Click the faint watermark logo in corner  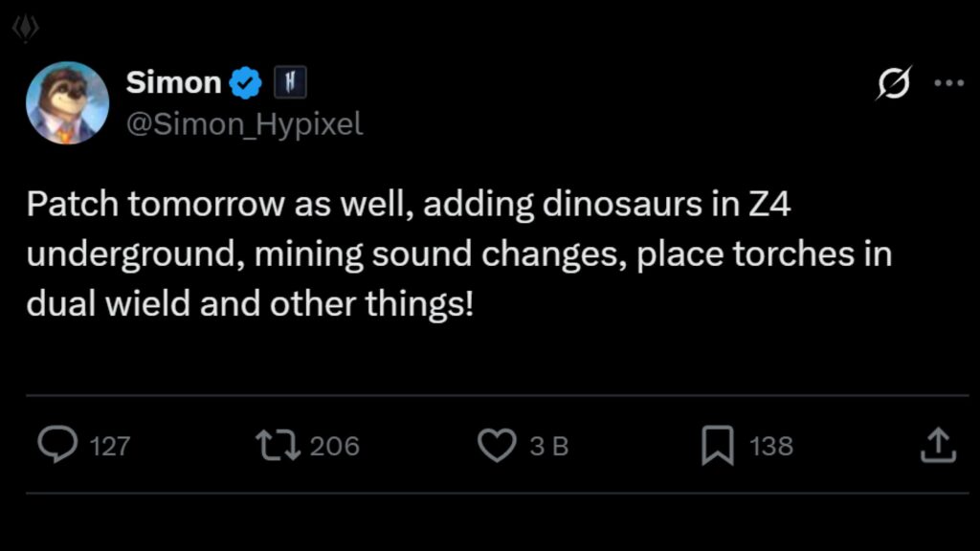coord(24,29)
